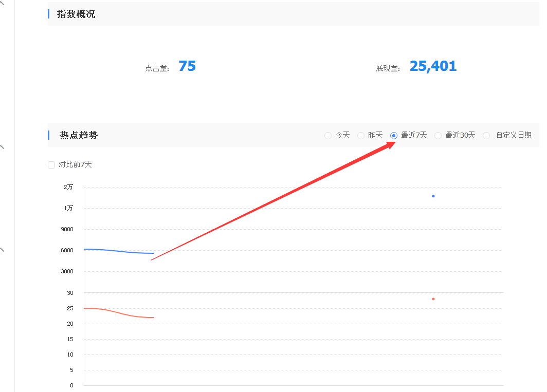The height and width of the screenshot is (392, 547).
Task: Click the 热点趋势 section title
Action: pyautogui.click(x=79, y=136)
